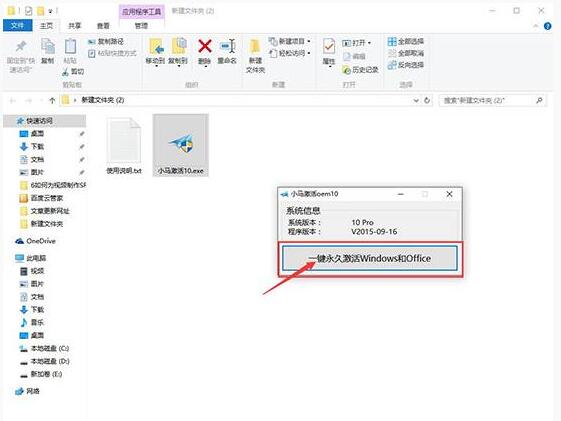Expand the New item dropdown

click(308, 41)
